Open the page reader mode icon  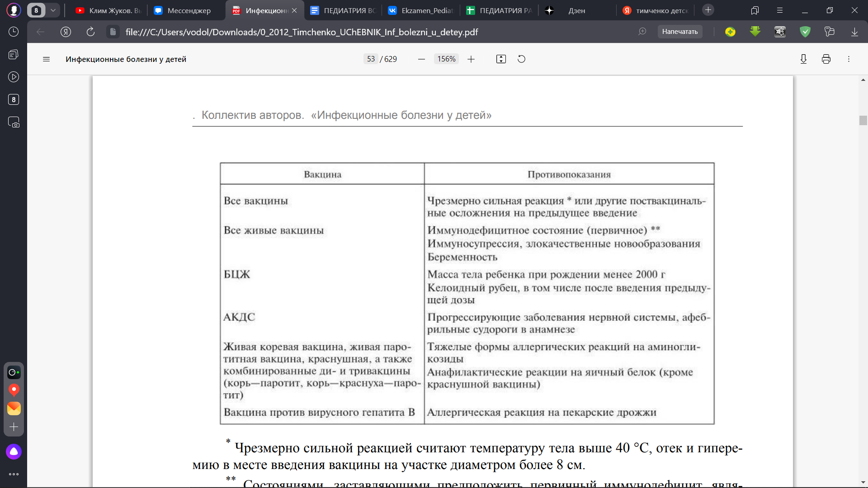(x=642, y=32)
